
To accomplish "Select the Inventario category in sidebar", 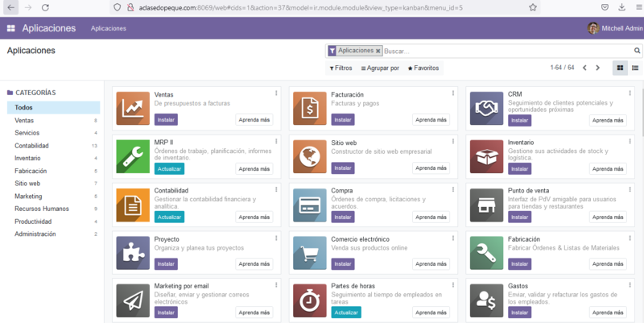I will [53, 158].
